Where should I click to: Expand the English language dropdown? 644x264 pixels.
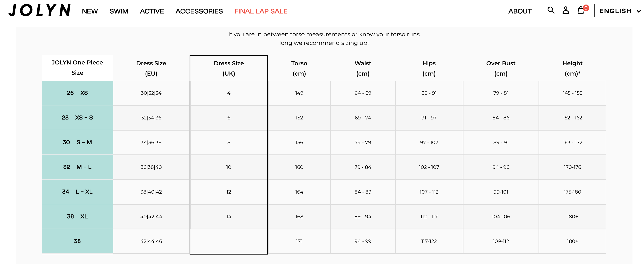click(620, 11)
